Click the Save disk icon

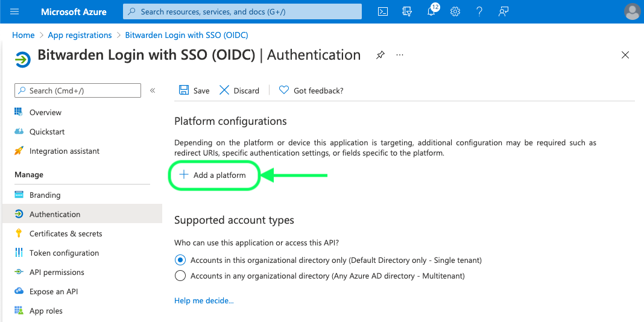184,90
